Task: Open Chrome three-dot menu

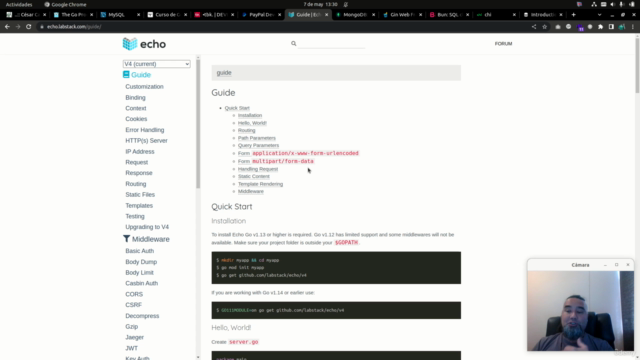Action: coord(633,27)
